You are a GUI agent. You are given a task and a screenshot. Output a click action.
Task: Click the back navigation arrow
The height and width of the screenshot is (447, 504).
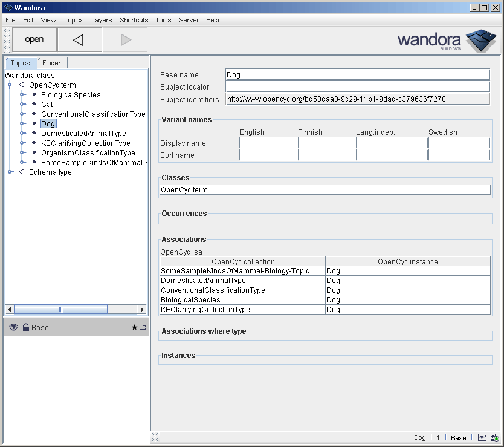point(79,39)
